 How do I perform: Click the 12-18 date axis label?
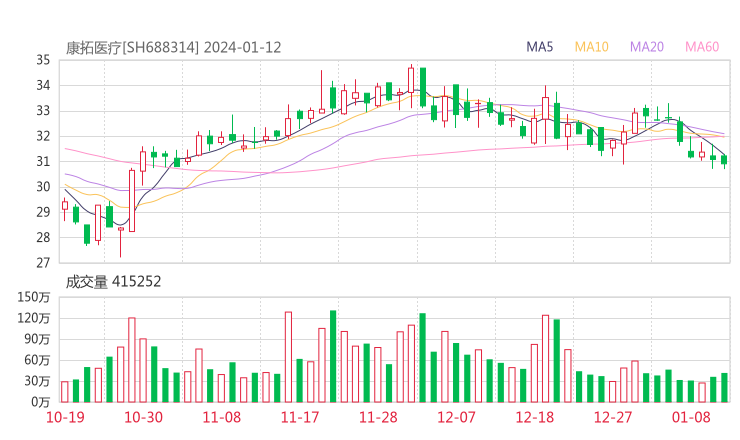pyautogui.click(x=535, y=417)
